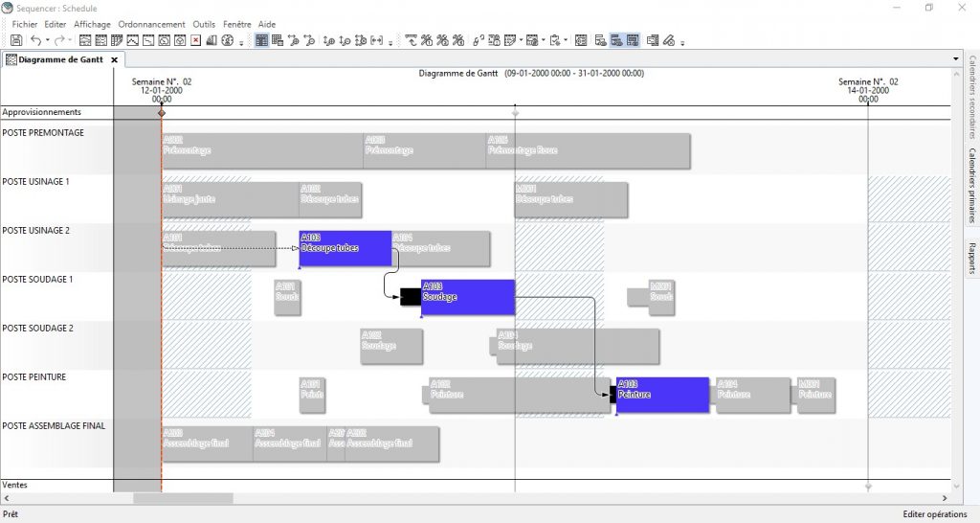Image resolution: width=980 pixels, height=523 pixels.
Task: Open the Editer menu
Action: coord(55,24)
